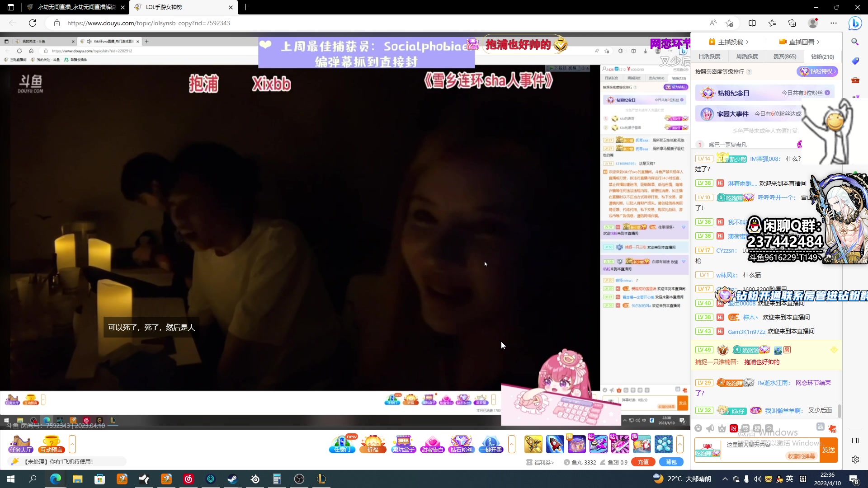Select the purple box gift
The height and width of the screenshot is (488, 868).
(x=576, y=444)
